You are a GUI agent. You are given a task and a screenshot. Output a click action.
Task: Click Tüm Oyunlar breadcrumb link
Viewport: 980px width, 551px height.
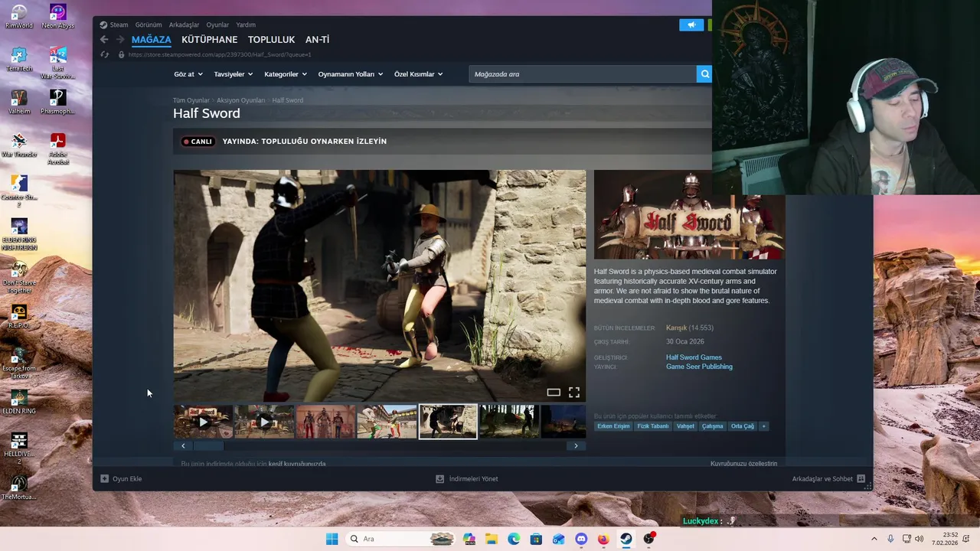click(191, 100)
